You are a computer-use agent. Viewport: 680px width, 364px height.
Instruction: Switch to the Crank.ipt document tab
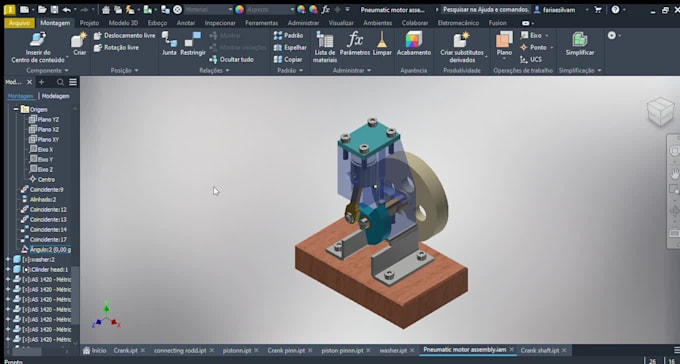(x=125, y=350)
